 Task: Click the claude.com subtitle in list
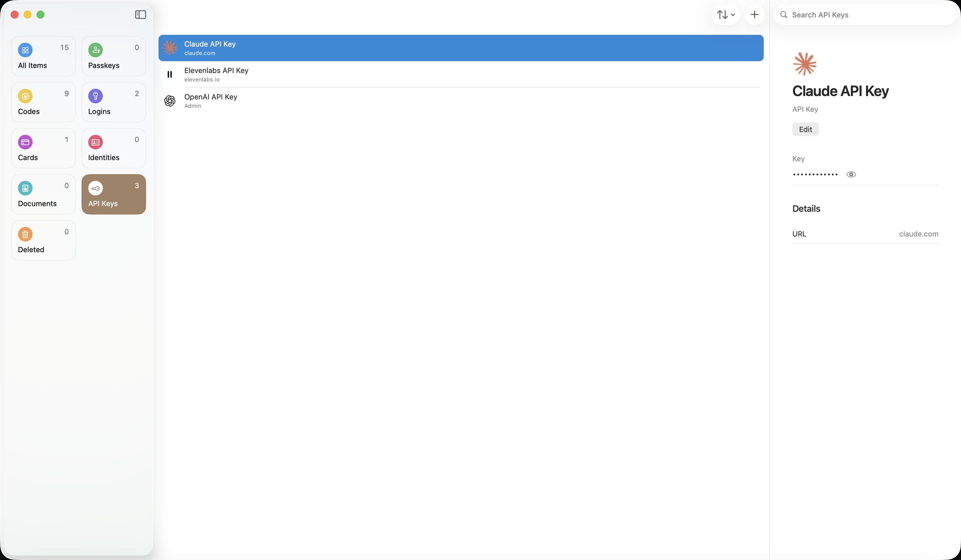(200, 53)
